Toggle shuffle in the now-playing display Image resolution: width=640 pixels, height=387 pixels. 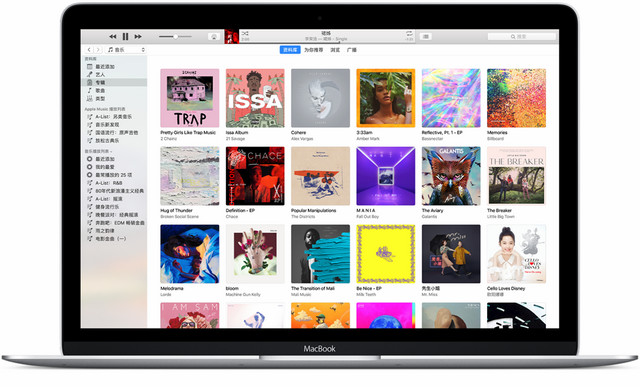tap(245, 33)
